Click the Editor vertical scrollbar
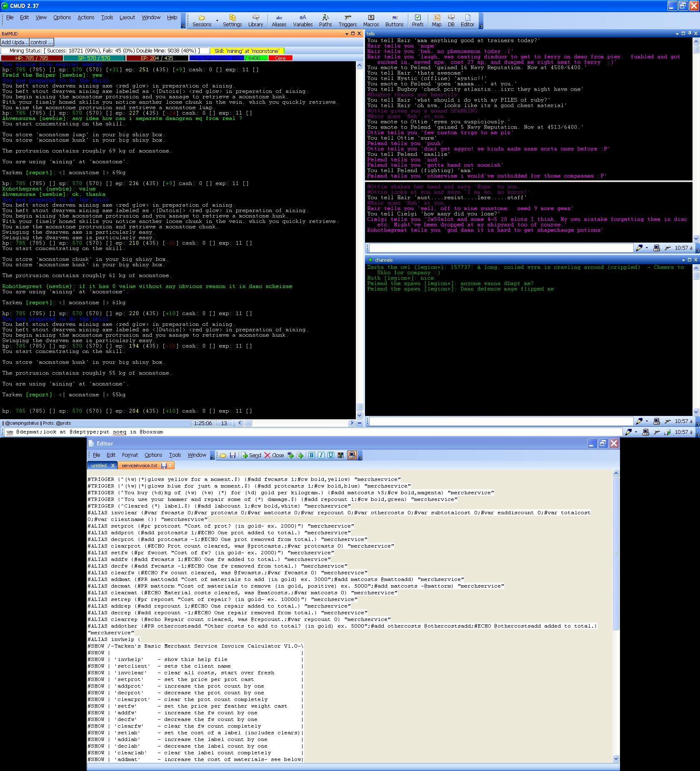Image resolution: width=700 pixels, height=771 pixels. coord(616,616)
